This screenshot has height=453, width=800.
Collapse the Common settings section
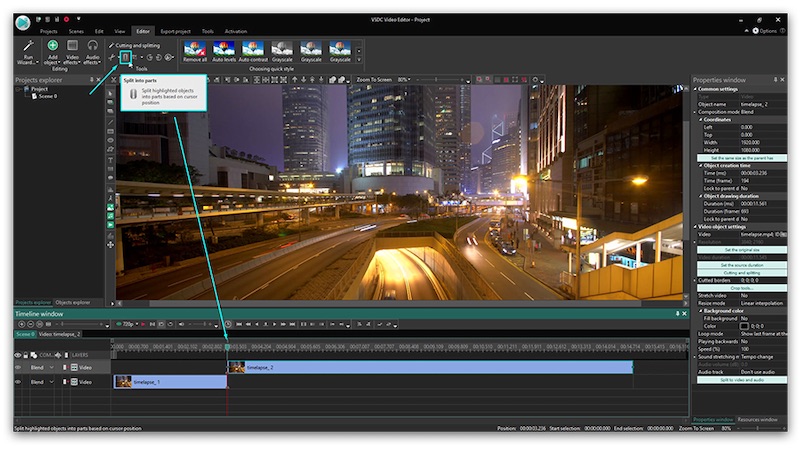point(695,89)
